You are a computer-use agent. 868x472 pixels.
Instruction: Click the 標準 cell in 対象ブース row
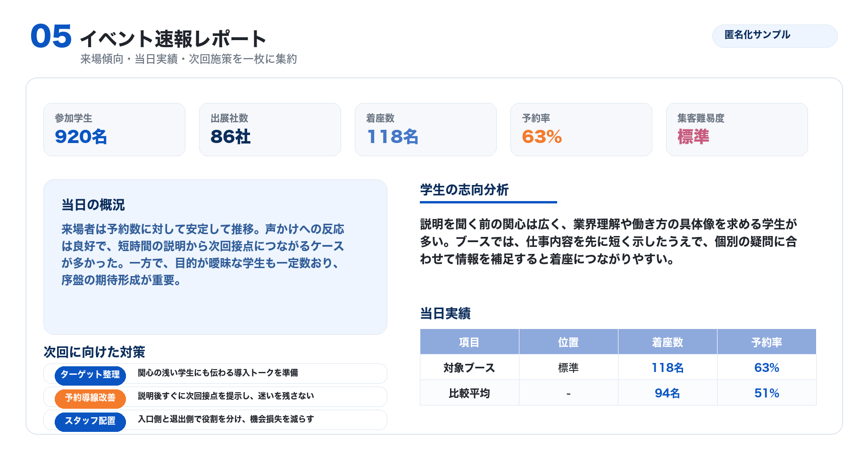click(568, 367)
